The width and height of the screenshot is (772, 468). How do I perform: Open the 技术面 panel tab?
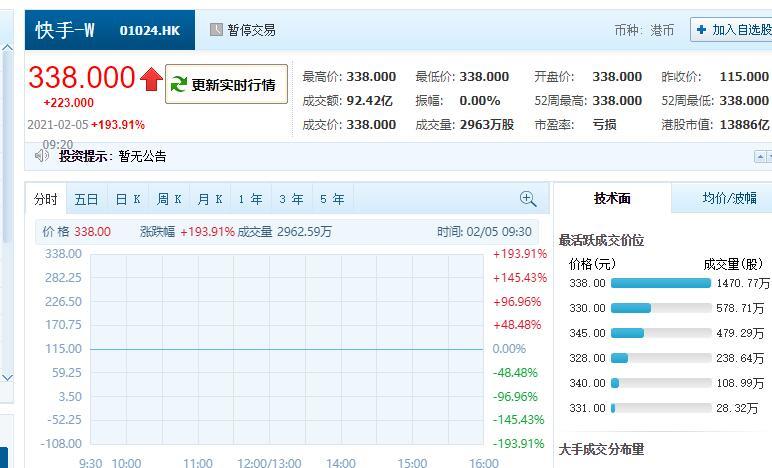point(612,198)
